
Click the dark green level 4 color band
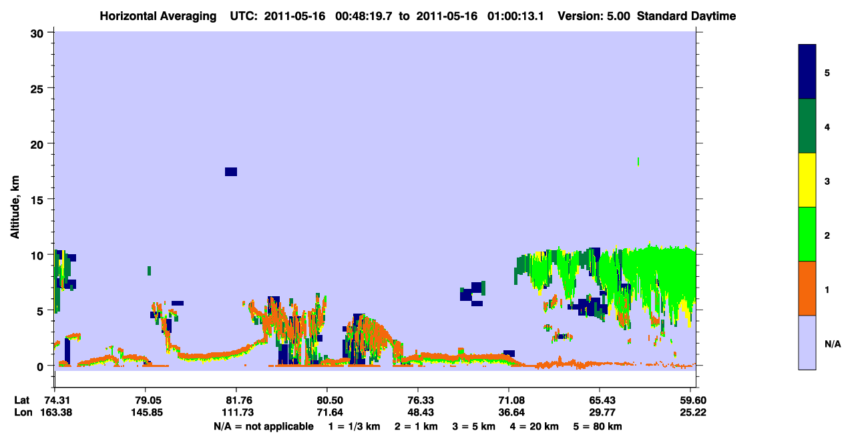click(x=807, y=126)
